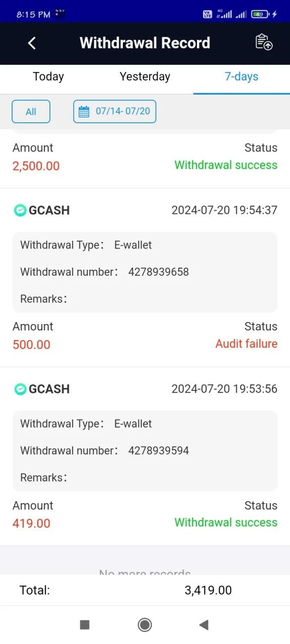
Task: Open the 07/14- 07/20 date range picker
Action: click(115, 112)
